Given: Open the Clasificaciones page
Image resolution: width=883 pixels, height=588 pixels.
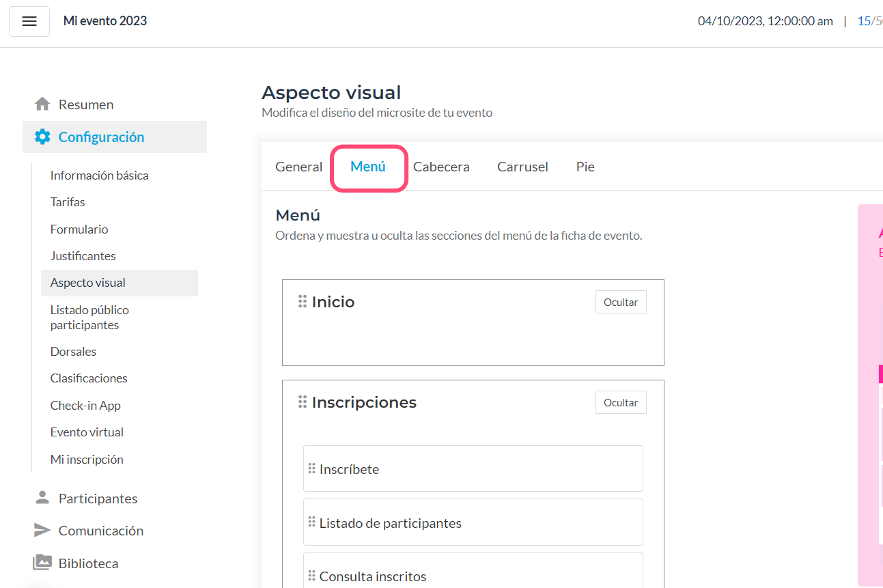Looking at the screenshot, I should (89, 378).
